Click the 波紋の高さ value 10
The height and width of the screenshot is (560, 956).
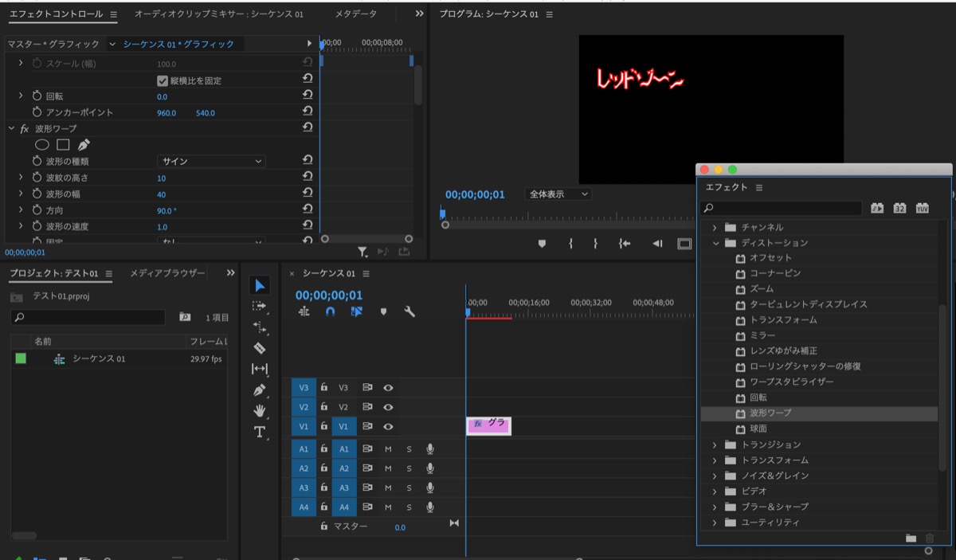(x=161, y=178)
